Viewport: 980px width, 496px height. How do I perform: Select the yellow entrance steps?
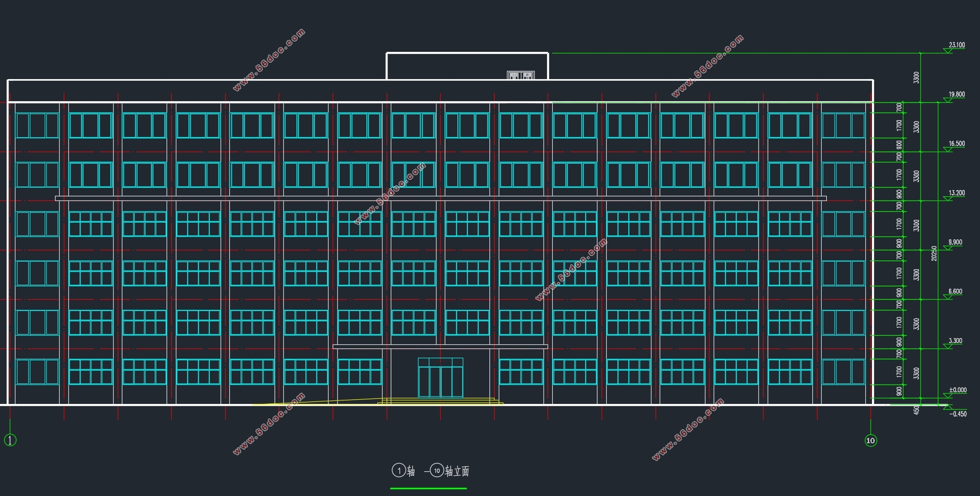(440, 401)
